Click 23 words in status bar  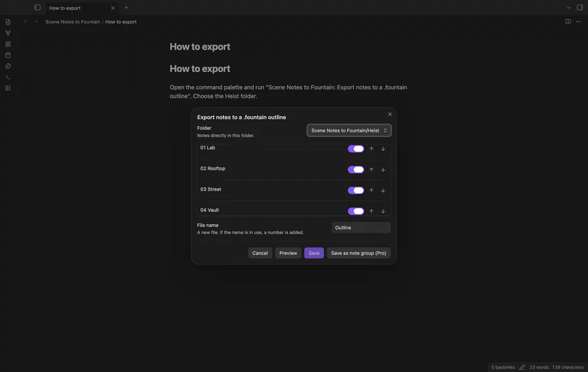[x=539, y=367]
